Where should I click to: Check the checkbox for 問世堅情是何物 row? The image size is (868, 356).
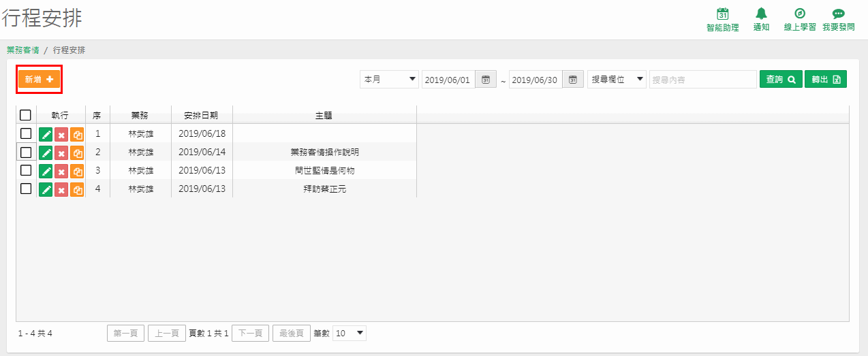[x=26, y=170]
